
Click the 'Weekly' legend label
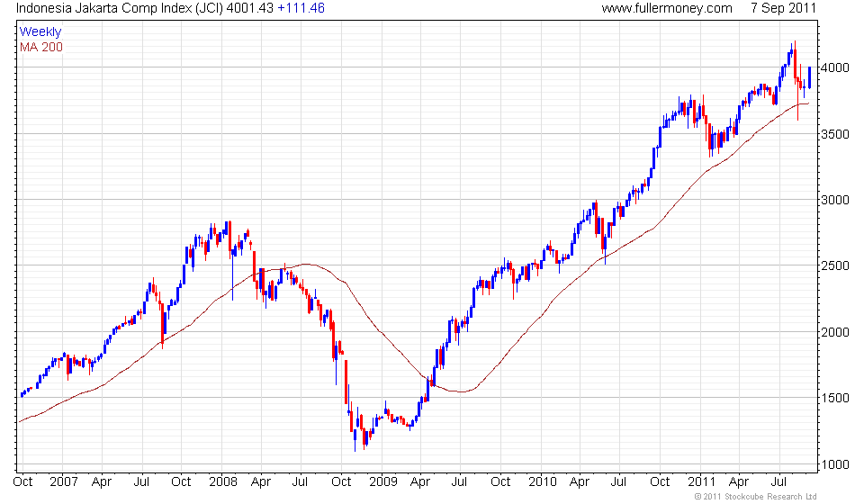coord(40,31)
